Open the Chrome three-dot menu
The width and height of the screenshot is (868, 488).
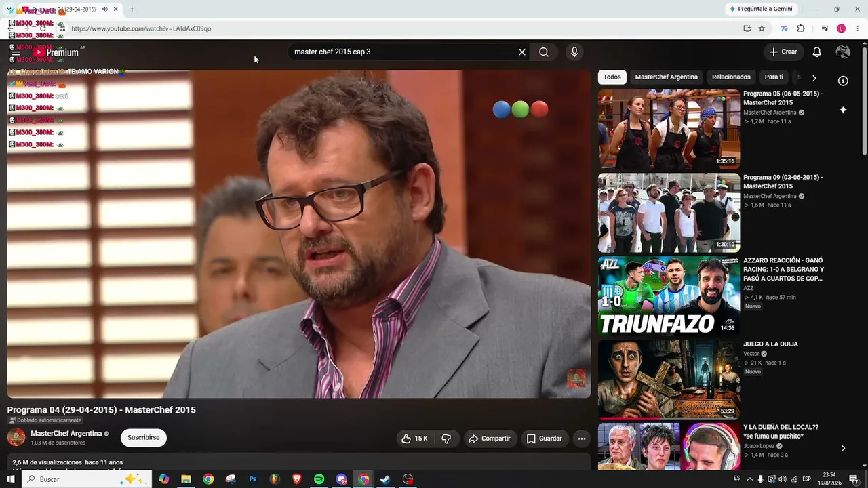pos(858,28)
